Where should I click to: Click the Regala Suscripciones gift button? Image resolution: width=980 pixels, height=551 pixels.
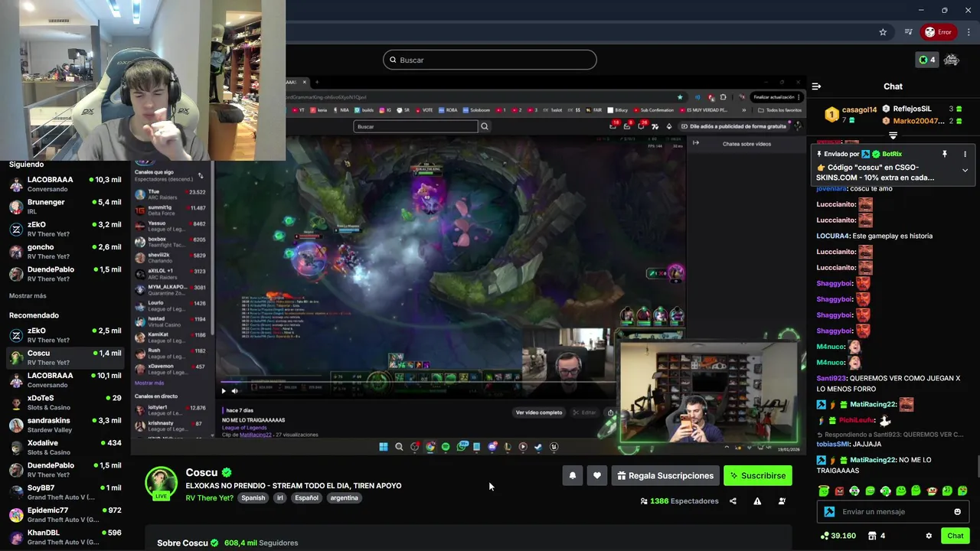(x=665, y=476)
